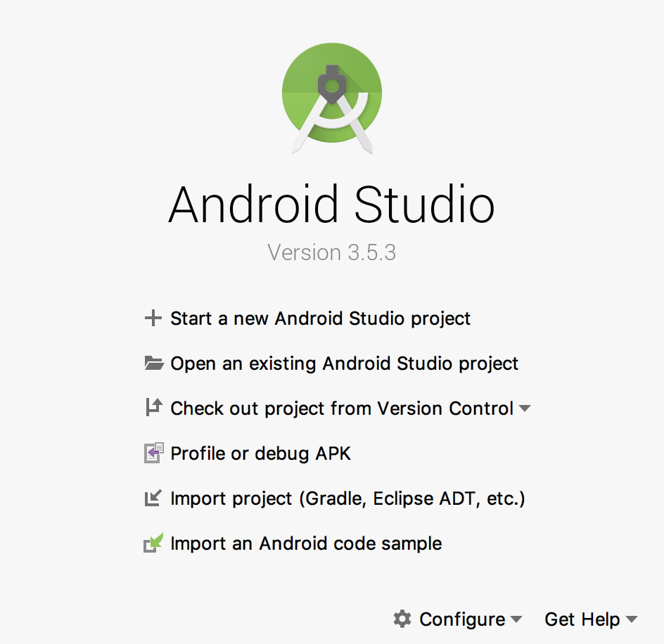Select Check out project from Version Control
Viewport: 664px width, 644px height.
click(342, 408)
